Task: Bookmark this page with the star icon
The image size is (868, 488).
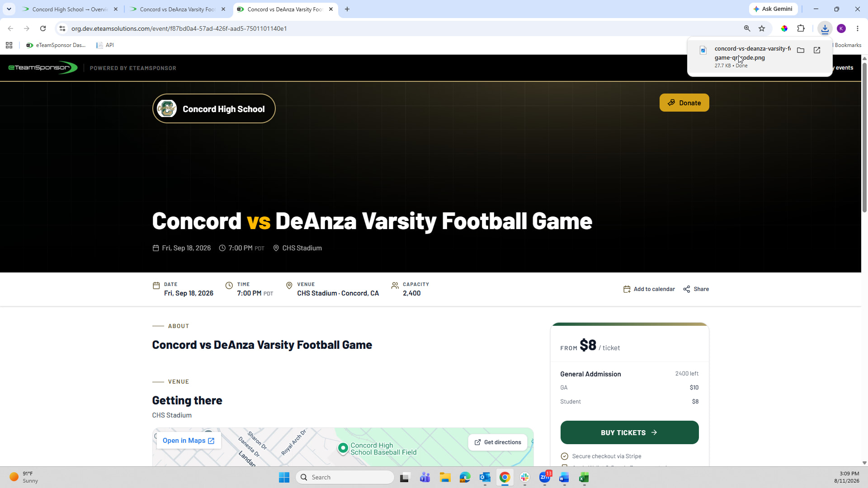Action: point(762,28)
